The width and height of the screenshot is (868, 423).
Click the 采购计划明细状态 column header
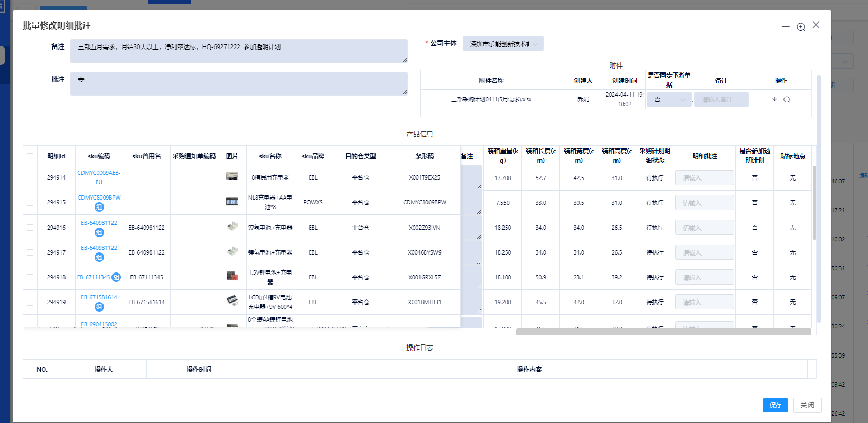click(x=655, y=155)
